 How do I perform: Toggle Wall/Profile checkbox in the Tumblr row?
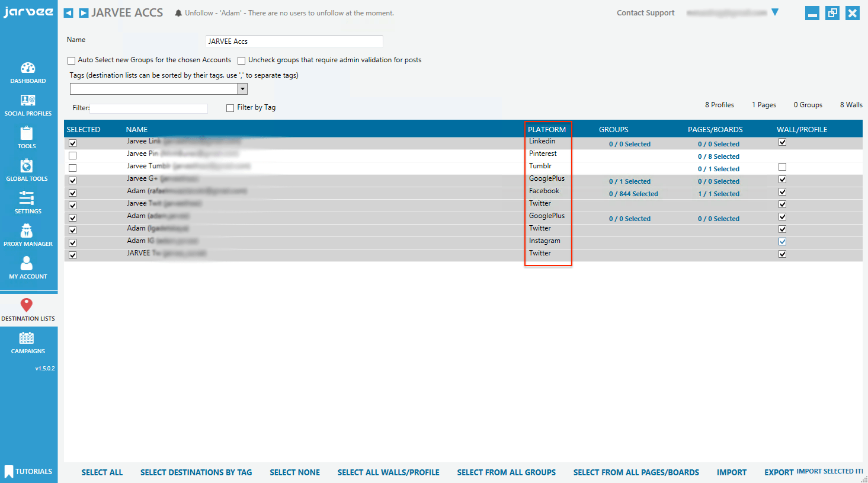783,167
